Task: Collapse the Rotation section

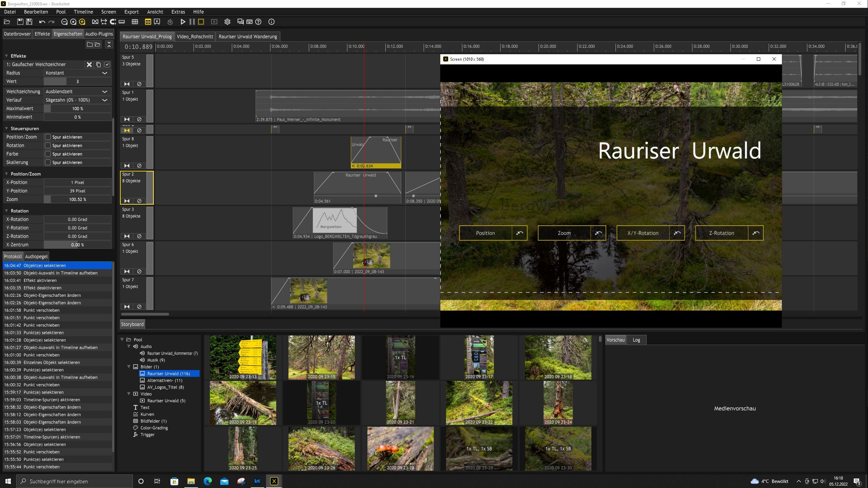Action: click(x=6, y=211)
